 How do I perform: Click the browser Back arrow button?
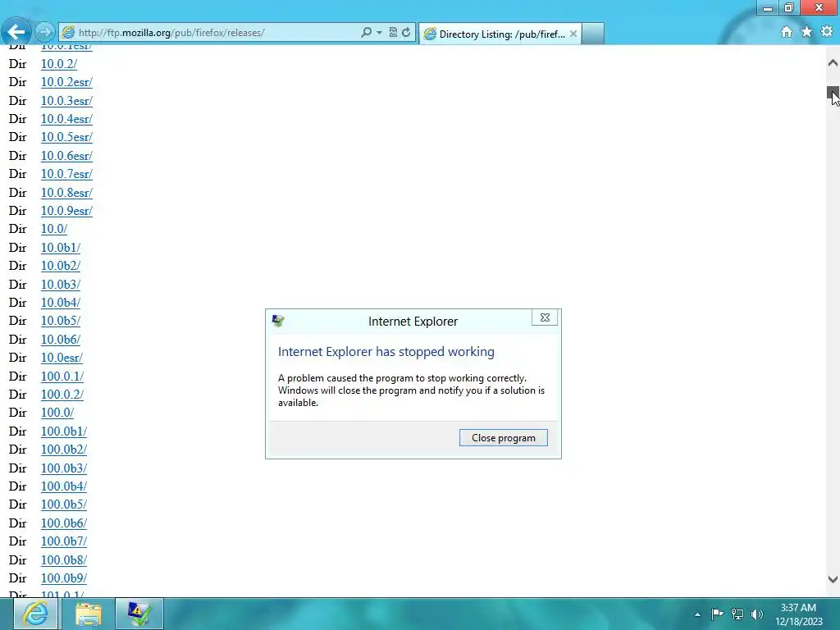16,32
